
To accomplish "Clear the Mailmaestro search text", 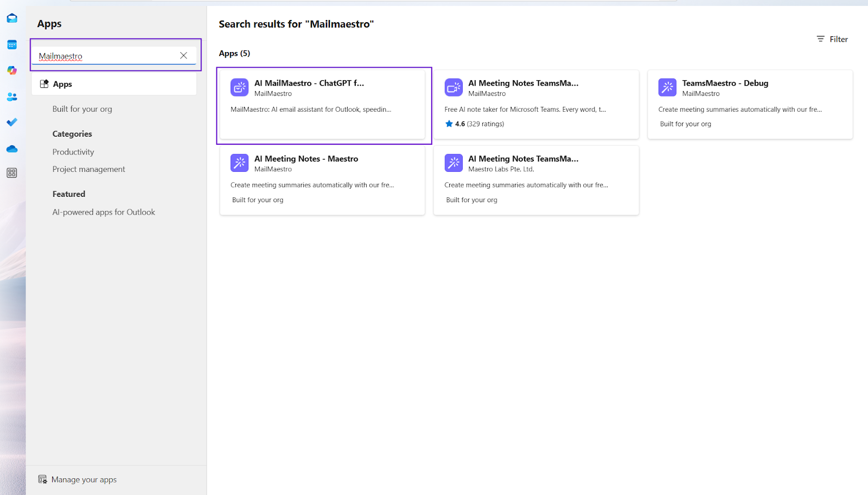I will (x=183, y=55).
